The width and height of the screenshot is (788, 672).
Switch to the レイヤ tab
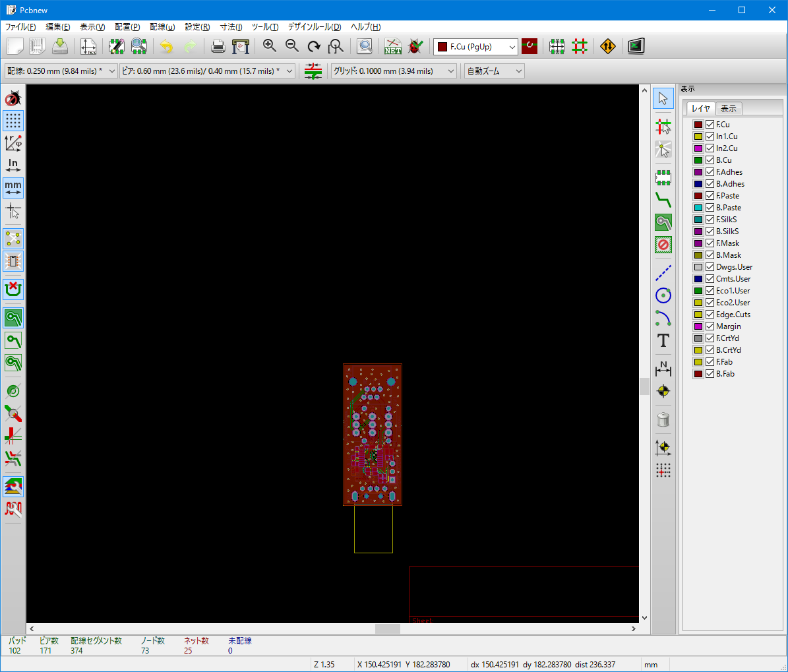coord(700,109)
